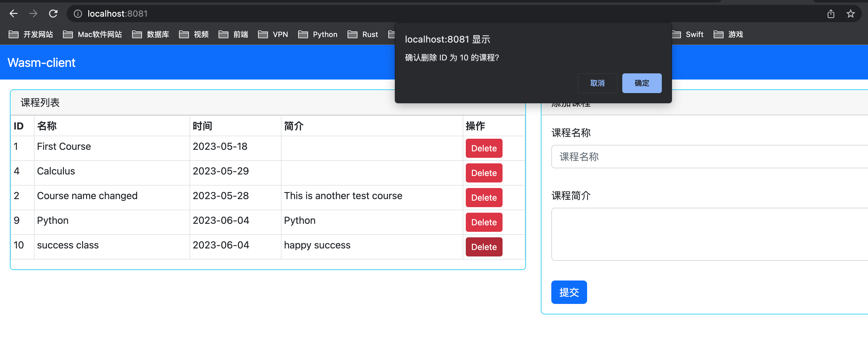This screenshot has width=868, height=344.
Task: Click the Wasm-client header title
Action: 41,63
